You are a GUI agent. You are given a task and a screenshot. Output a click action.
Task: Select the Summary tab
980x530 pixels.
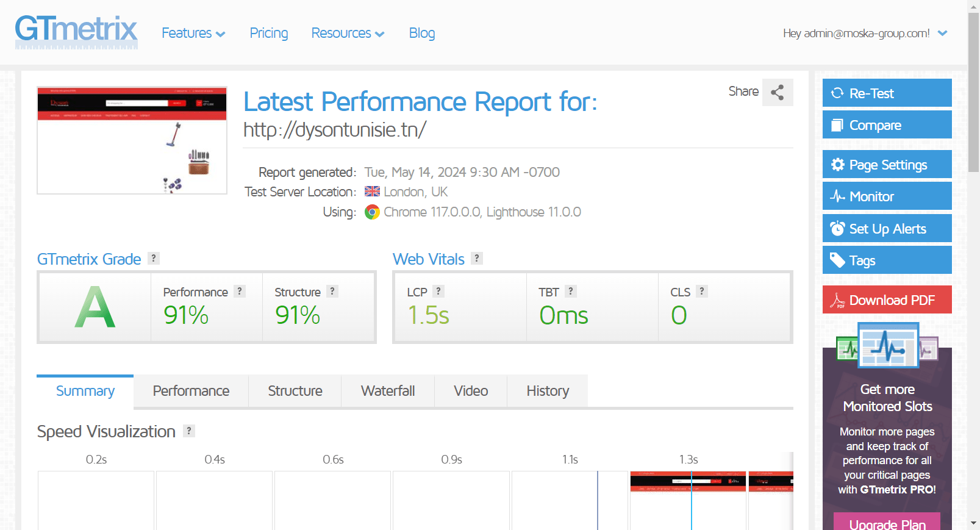[85, 391]
